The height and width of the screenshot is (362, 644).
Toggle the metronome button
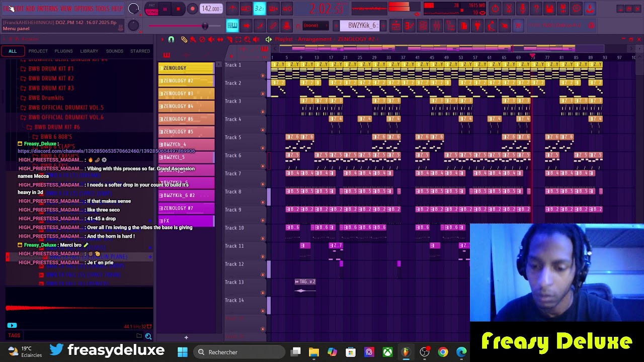click(232, 9)
